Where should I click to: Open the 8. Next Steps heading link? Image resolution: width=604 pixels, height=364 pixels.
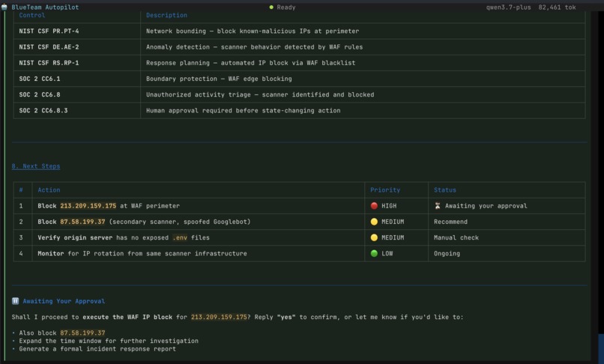[x=36, y=166]
